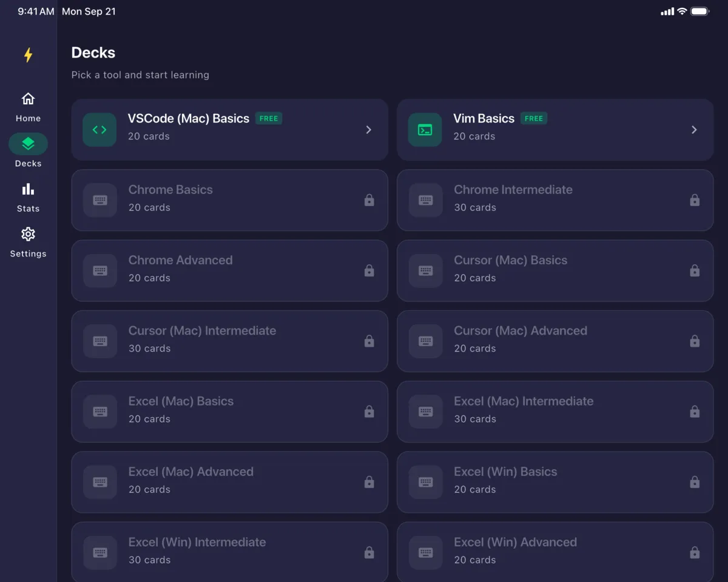This screenshot has width=728, height=582.
Task: Click the Excel (Mac) Basics lock icon
Action: click(x=369, y=412)
